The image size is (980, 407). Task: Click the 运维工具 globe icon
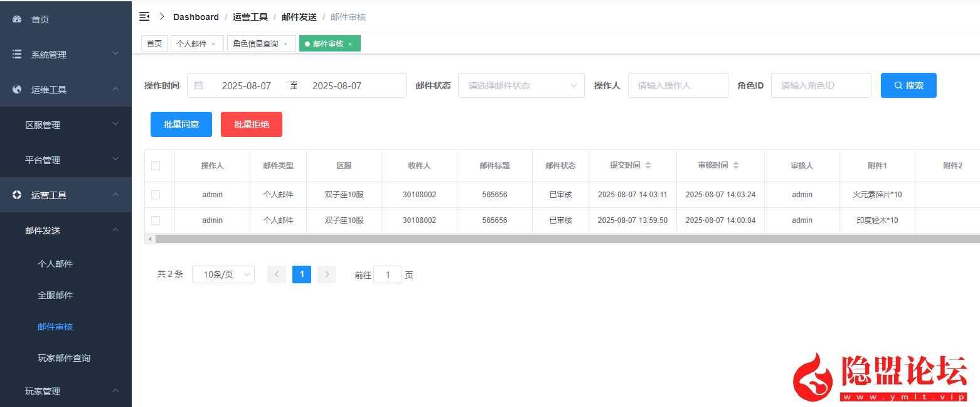[17, 90]
